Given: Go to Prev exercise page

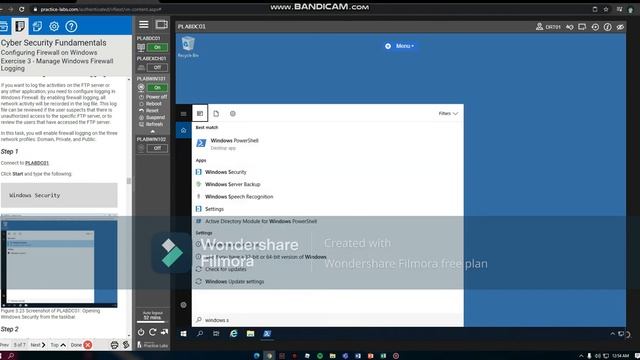Looking at the screenshot, I should coord(4,345).
